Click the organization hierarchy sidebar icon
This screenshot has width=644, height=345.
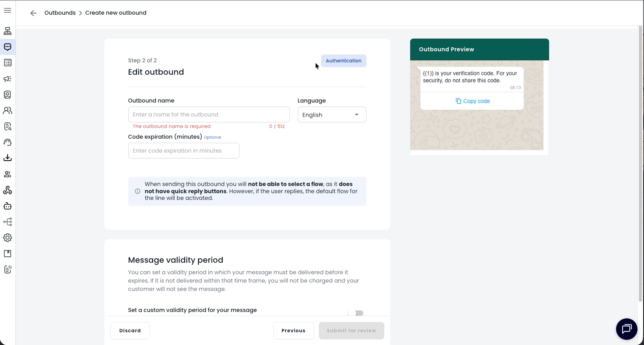coord(8,31)
